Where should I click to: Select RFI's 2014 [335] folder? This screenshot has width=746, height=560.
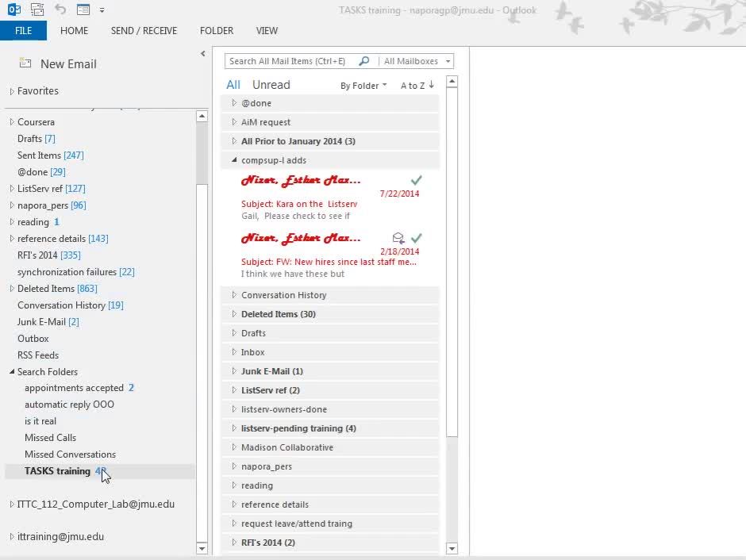[49, 255]
